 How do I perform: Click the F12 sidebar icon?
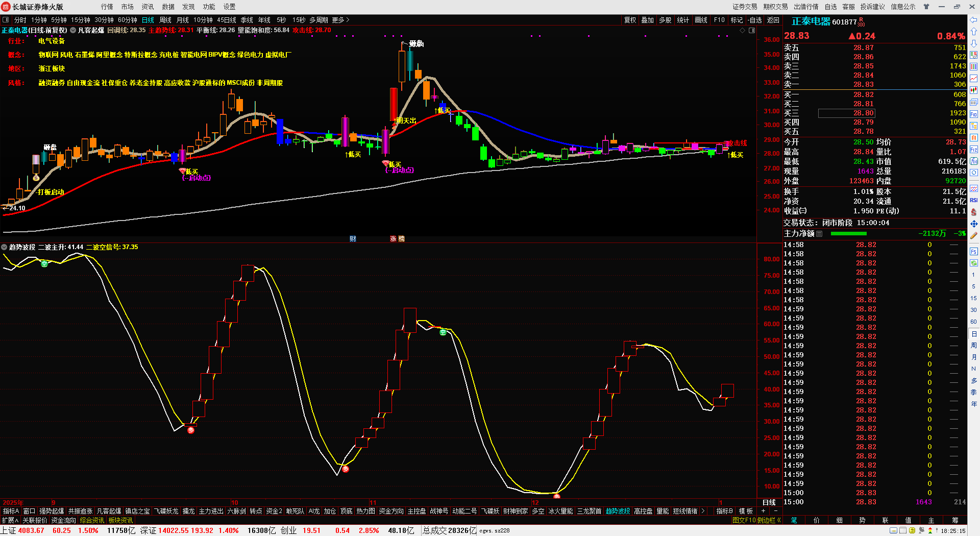pyautogui.click(x=974, y=150)
